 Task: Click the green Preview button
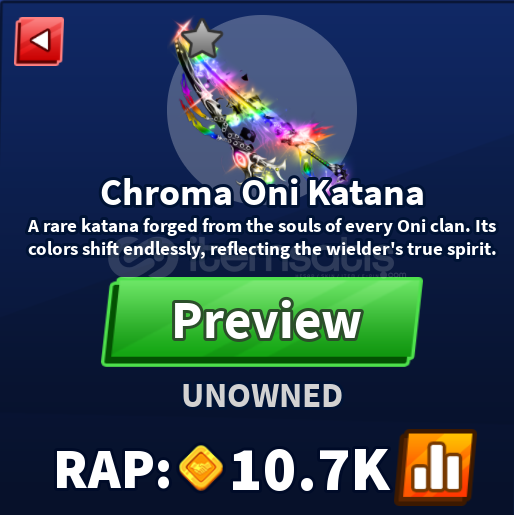[x=262, y=321]
